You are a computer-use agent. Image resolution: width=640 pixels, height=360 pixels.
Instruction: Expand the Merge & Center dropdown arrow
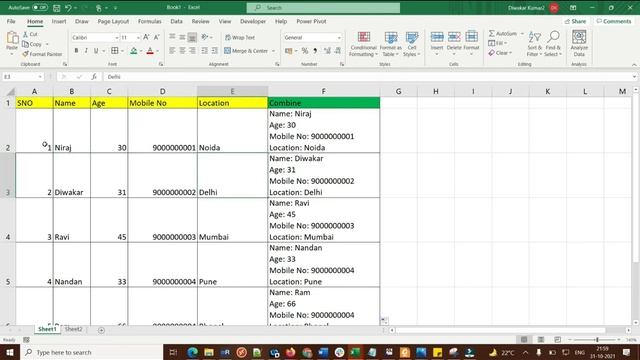tap(273, 51)
